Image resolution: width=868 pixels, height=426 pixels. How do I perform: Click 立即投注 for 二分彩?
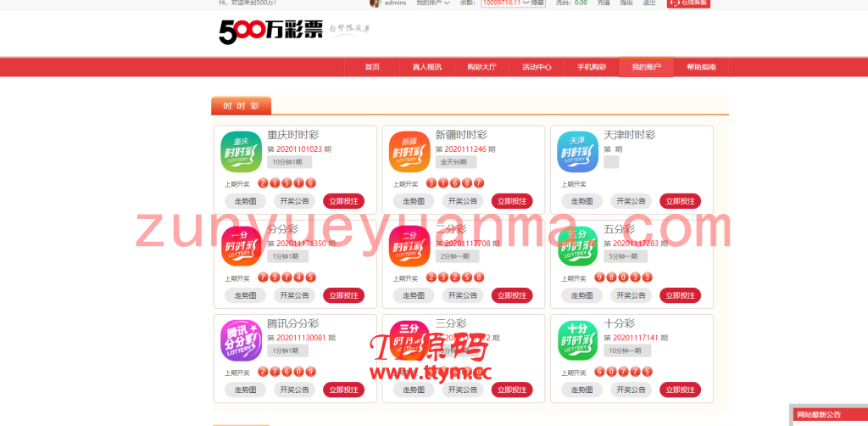tap(512, 295)
